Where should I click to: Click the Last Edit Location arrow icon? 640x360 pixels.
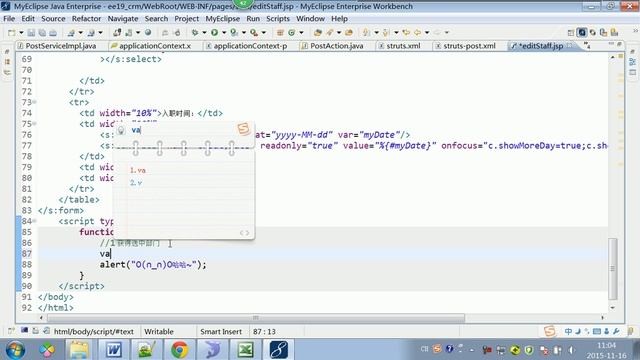tap(406, 33)
